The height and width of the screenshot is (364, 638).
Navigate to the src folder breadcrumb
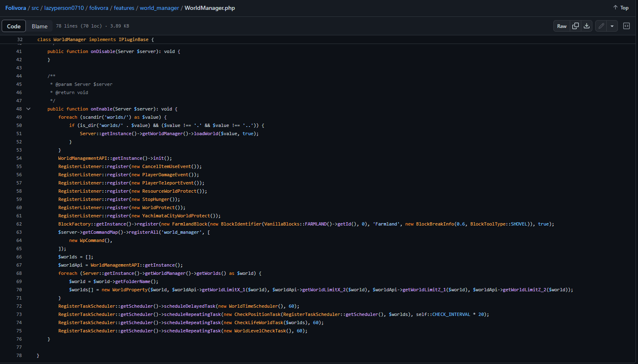tap(35, 8)
